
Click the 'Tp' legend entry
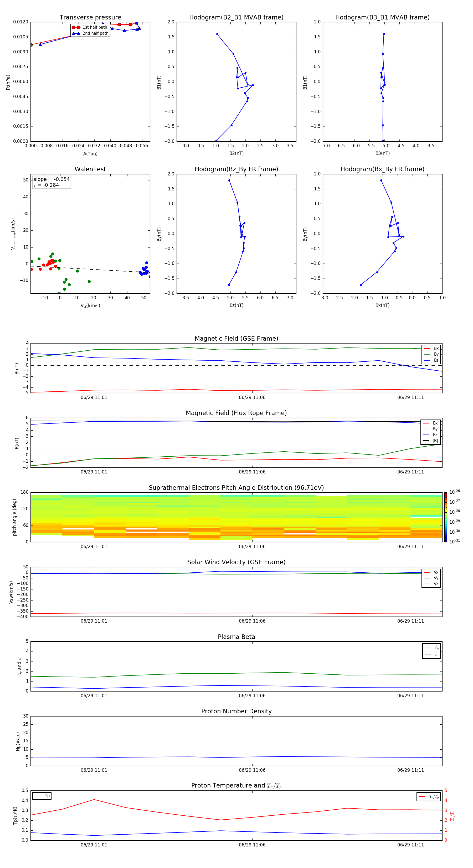42,796
